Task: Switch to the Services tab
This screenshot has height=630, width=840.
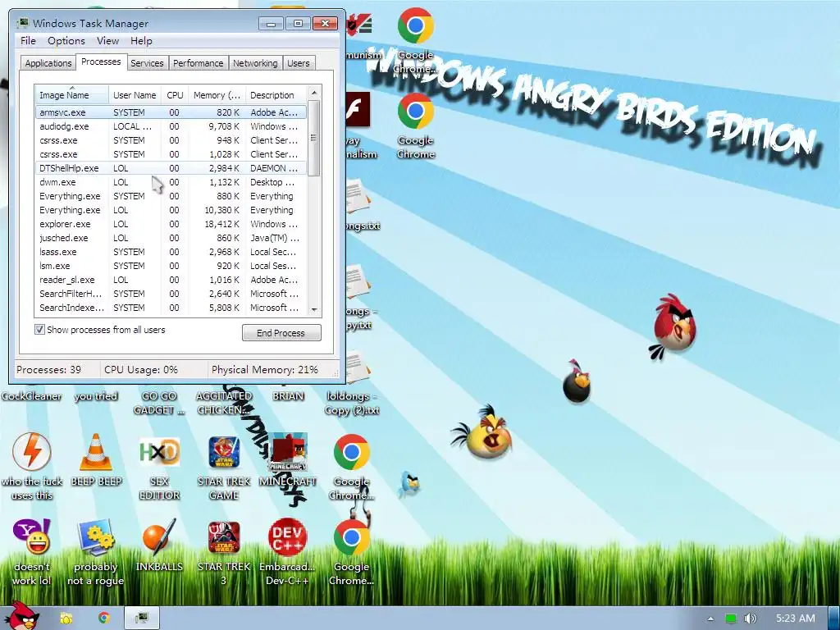Action: tap(147, 63)
